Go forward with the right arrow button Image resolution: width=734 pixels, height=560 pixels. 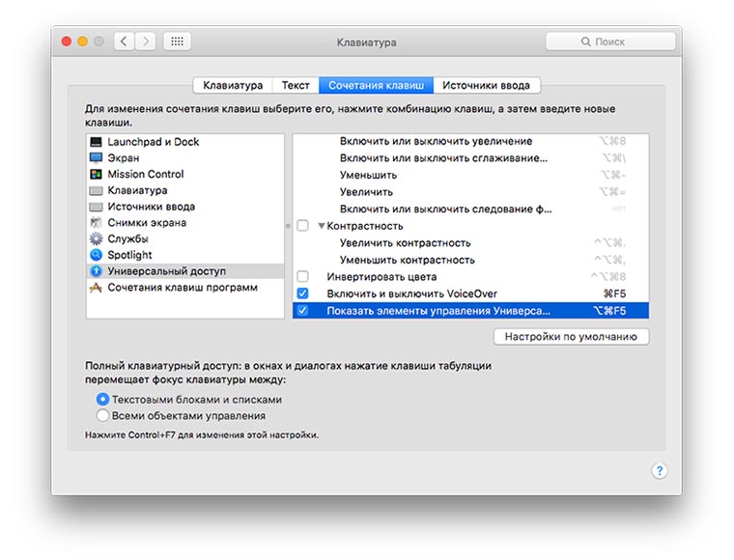[x=146, y=42]
